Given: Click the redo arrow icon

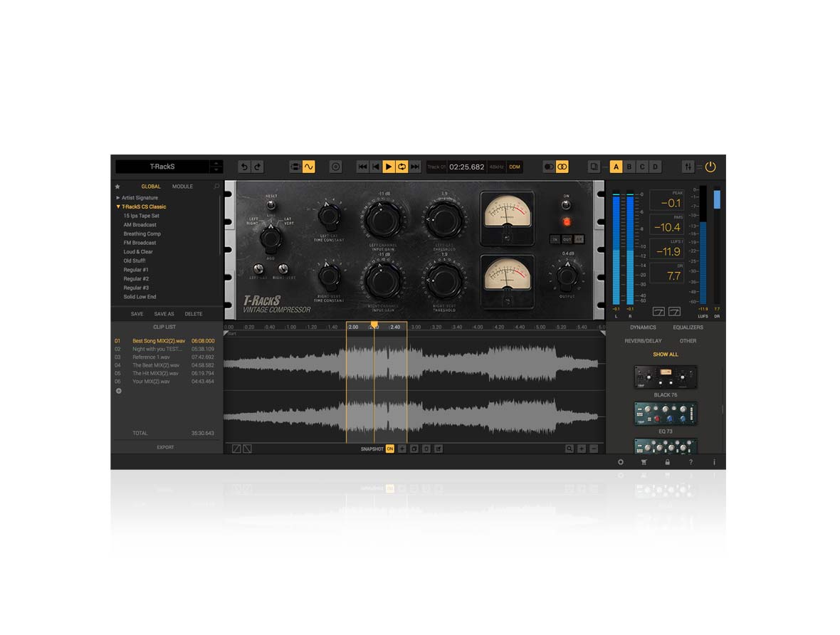Looking at the screenshot, I should pos(258,167).
